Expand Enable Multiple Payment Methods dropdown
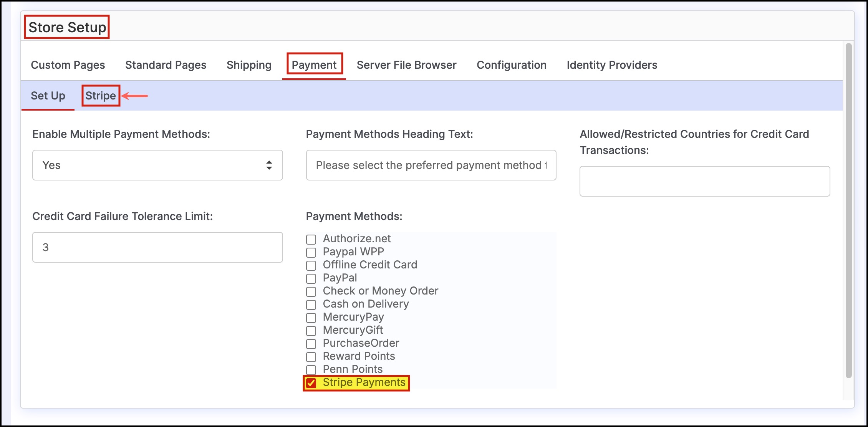The height and width of the screenshot is (427, 868). 157,165
